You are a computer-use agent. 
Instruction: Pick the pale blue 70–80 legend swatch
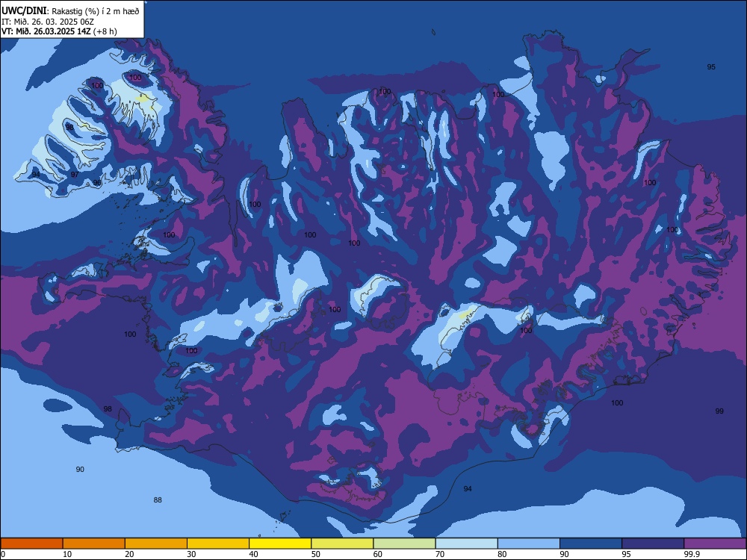coord(466,544)
